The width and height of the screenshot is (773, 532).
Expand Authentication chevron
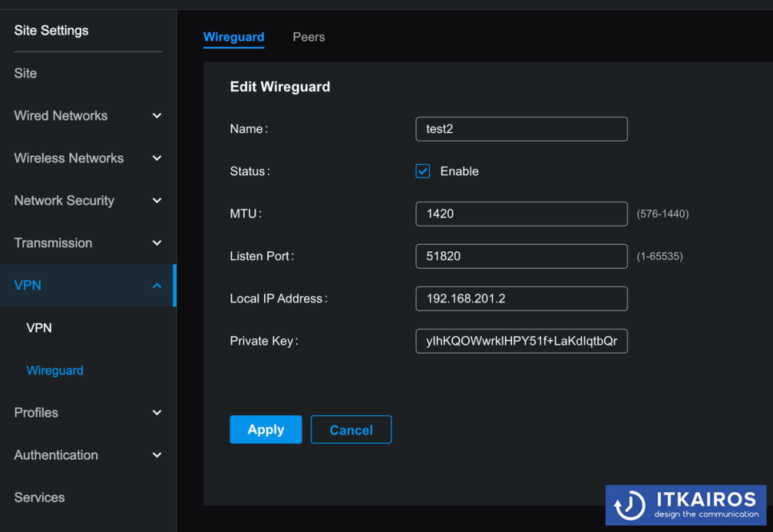point(157,455)
